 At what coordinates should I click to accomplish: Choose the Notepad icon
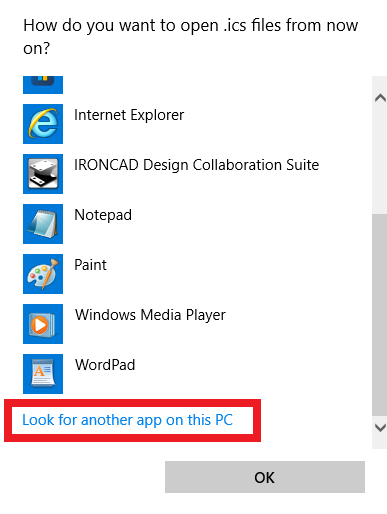[x=43, y=224]
